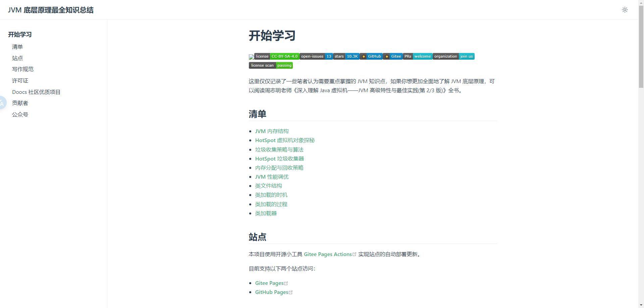Select 写作规范 in the sidebar
644x308 pixels.
pos(23,69)
